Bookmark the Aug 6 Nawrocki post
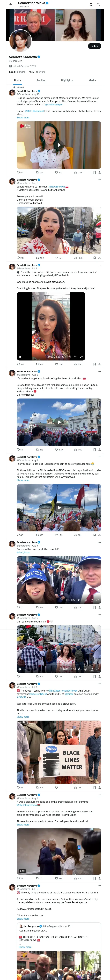The height and width of the screenshot is (980, 110). pos(95,258)
